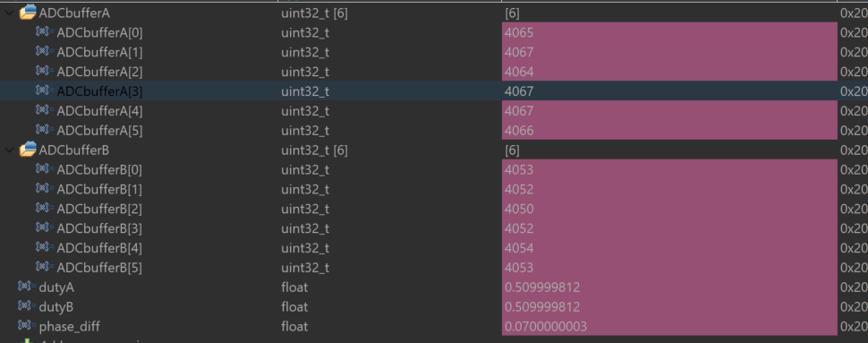Click the ADCbufferB folder icon
868x343 pixels.
(28, 150)
